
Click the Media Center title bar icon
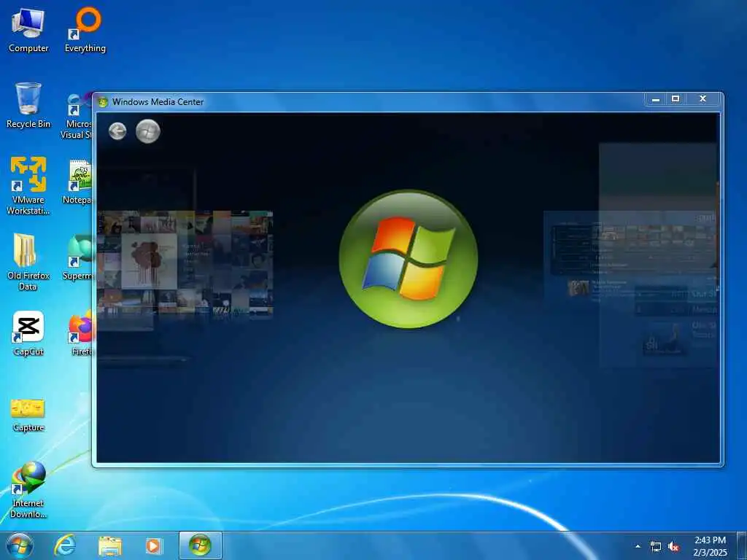pyautogui.click(x=102, y=102)
